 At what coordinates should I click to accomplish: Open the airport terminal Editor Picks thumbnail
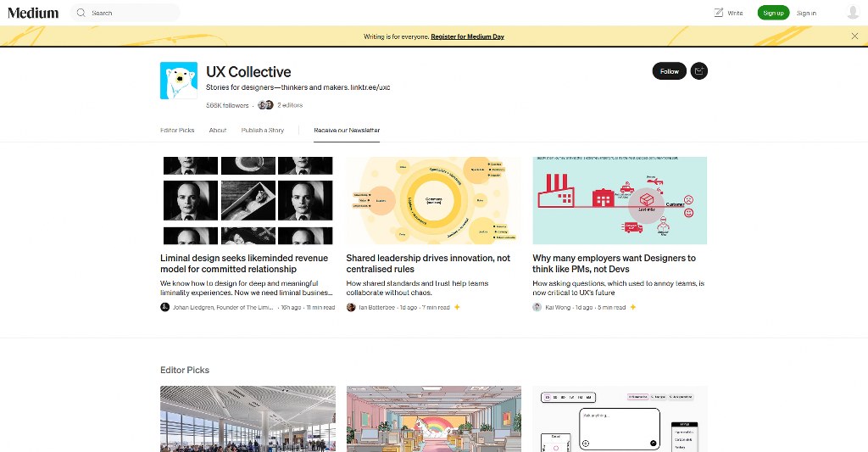pos(248,419)
